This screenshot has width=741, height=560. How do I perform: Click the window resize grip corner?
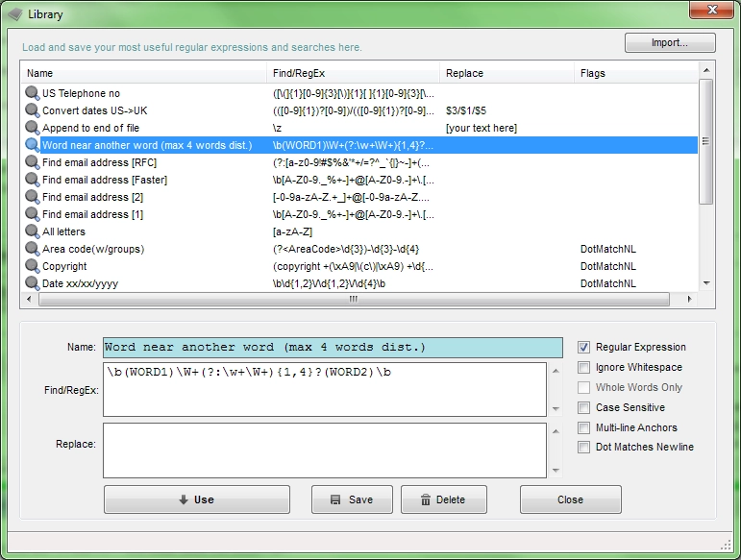(726, 546)
